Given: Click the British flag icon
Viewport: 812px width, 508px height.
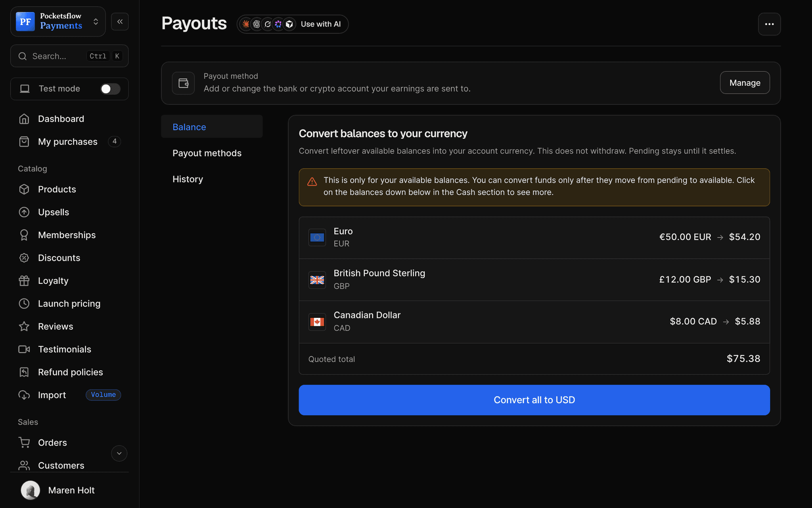Looking at the screenshot, I should point(317,280).
